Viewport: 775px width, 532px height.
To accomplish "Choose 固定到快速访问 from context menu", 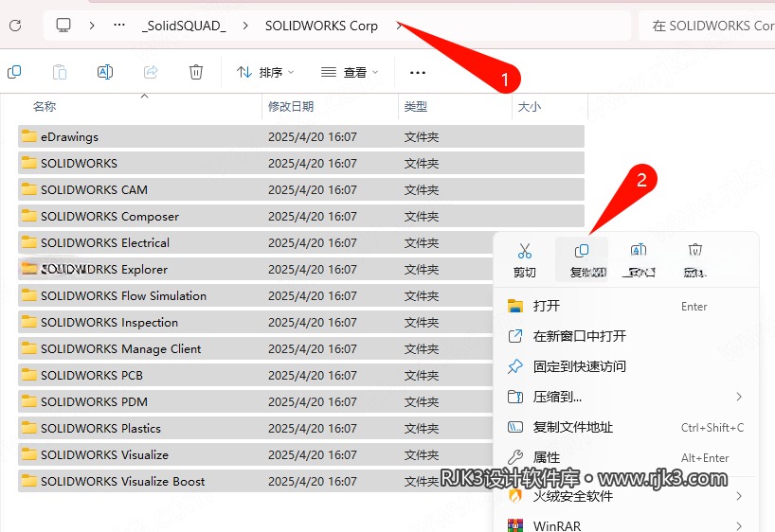I will (x=625, y=366).
